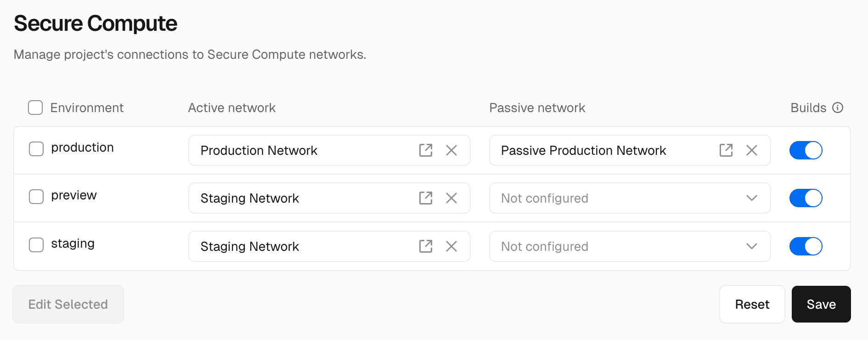Image resolution: width=868 pixels, height=340 pixels.
Task: Click the Edit Selected button
Action: (x=68, y=304)
